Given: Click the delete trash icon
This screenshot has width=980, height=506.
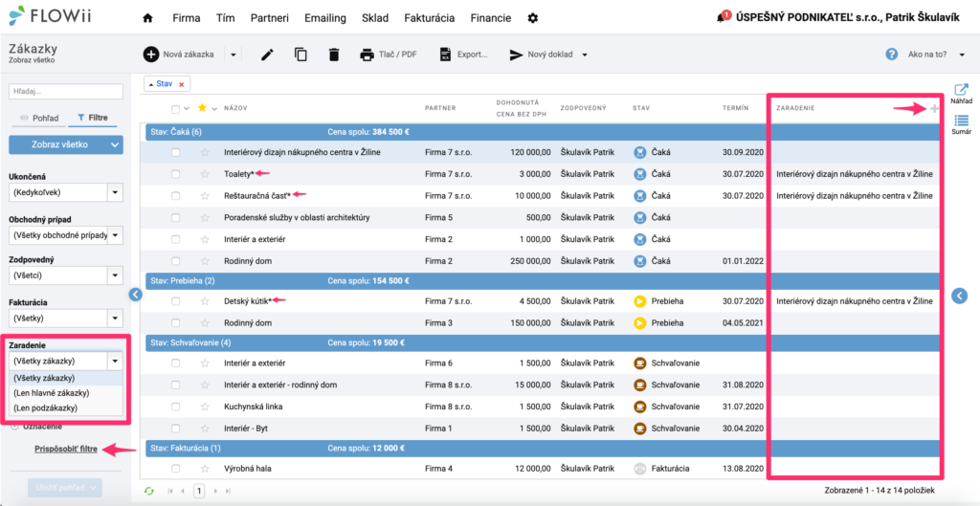Looking at the screenshot, I should click(334, 55).
